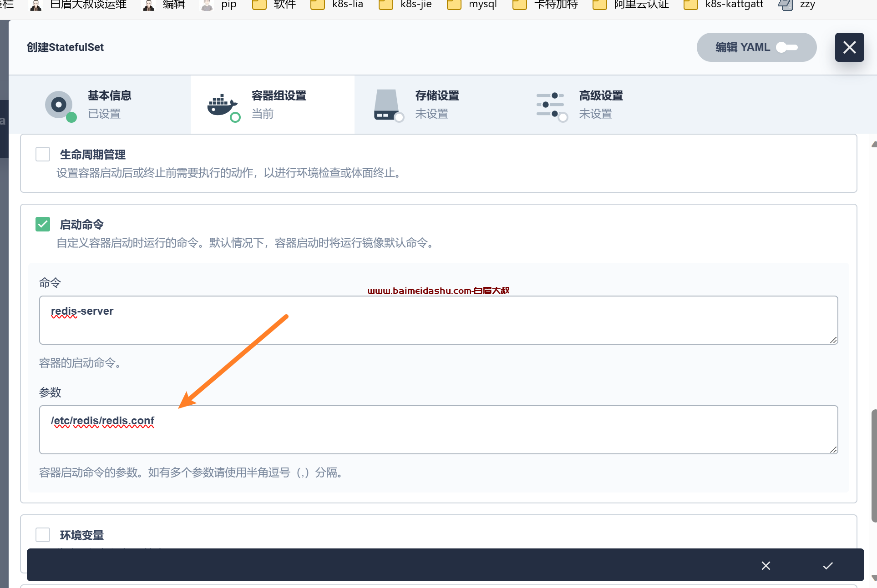Click the 参数 textarea with redis.conf path
877x588 pixels.
[438, 430]
